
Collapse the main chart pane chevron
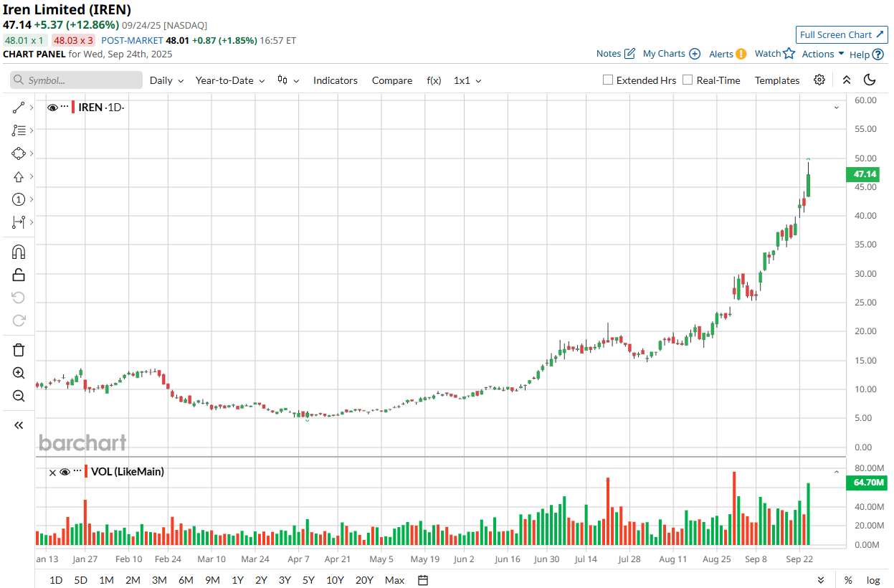pyautogui.click(x=836, y=108)
